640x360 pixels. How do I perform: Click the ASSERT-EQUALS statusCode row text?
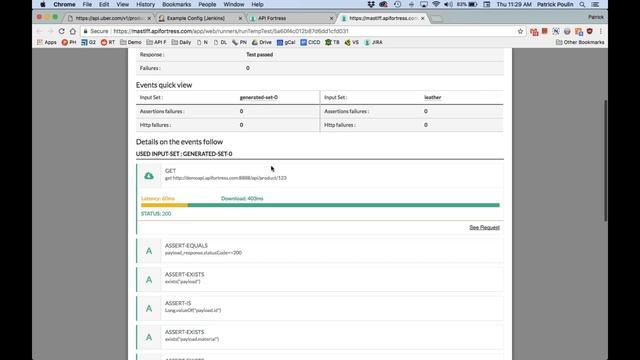tap(203, 253)
